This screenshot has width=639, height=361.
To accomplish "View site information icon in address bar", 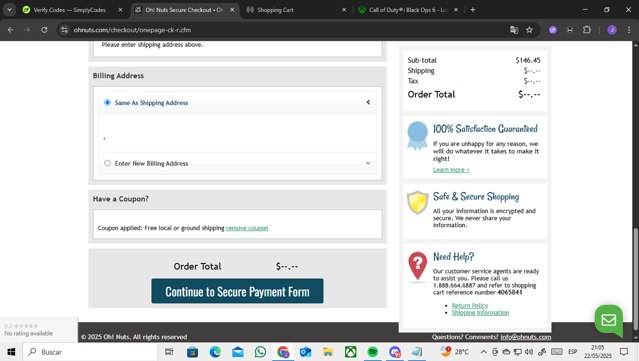I will [64, 30].
